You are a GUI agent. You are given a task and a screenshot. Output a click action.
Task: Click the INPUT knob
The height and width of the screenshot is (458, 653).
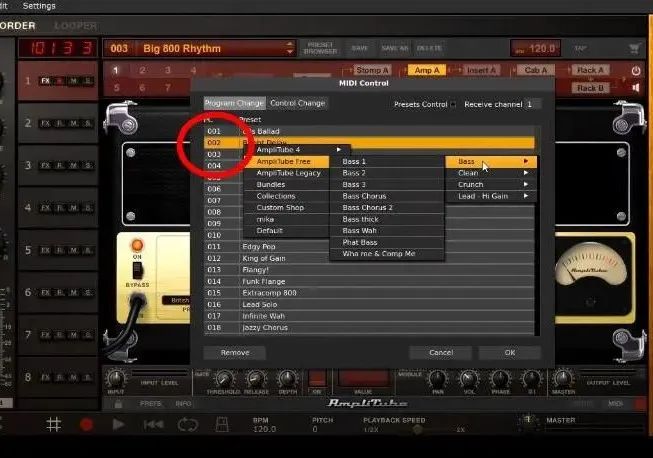(x=115, y=378)
